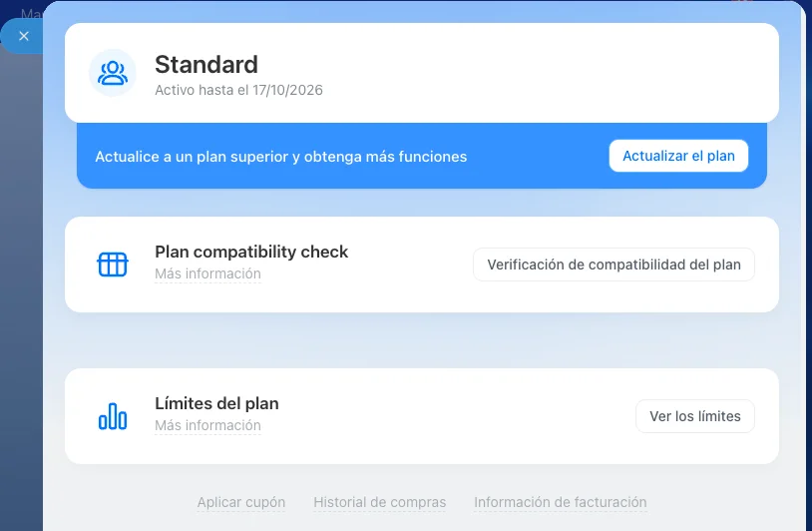Click the Plan compatibility check heading
The height and width of the screenshot is (531, 812).
[x=251, y=252]
